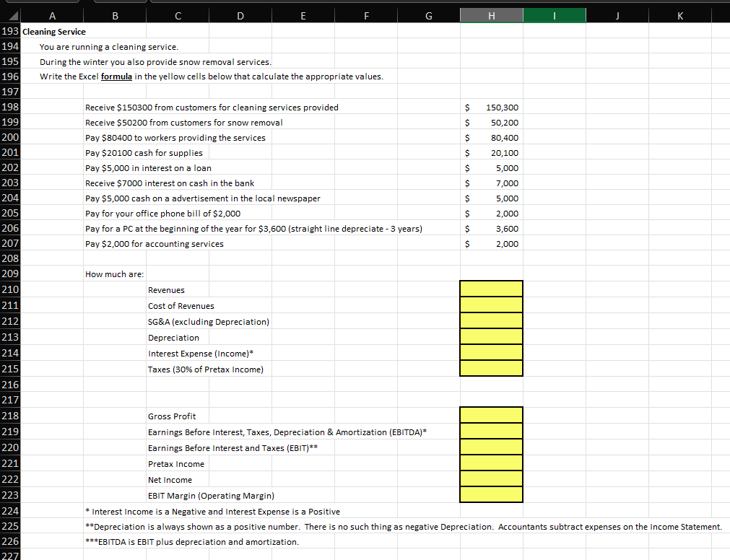This screenshot has width=730, height=560.
Task: Click 'Pay for your office phone bill' text
Action: pos(162,214)
